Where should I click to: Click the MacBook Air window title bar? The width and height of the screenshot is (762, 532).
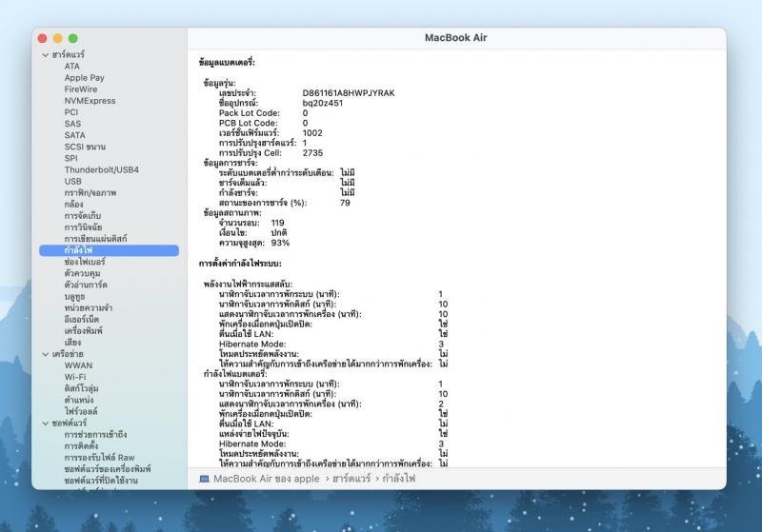pyautogui.click(x=455, y=37)
